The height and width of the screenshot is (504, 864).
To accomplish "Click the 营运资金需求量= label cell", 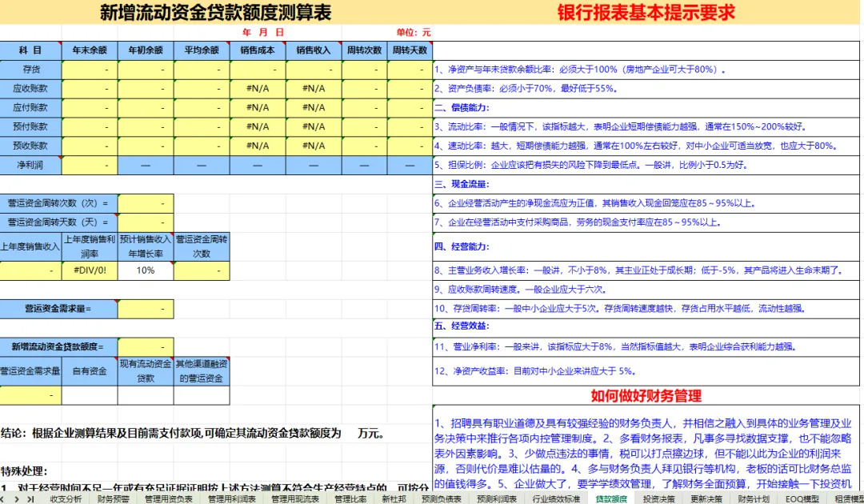I will click(58, 309).
